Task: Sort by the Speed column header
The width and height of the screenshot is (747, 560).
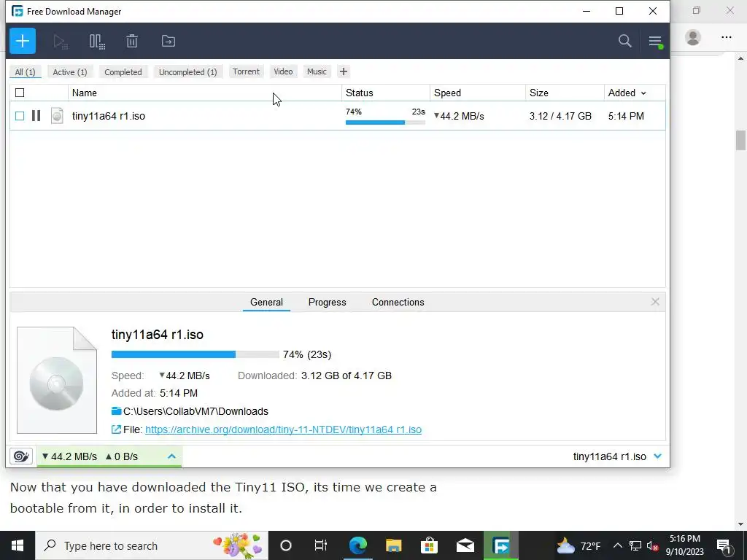Action: (x=478, y=93)
